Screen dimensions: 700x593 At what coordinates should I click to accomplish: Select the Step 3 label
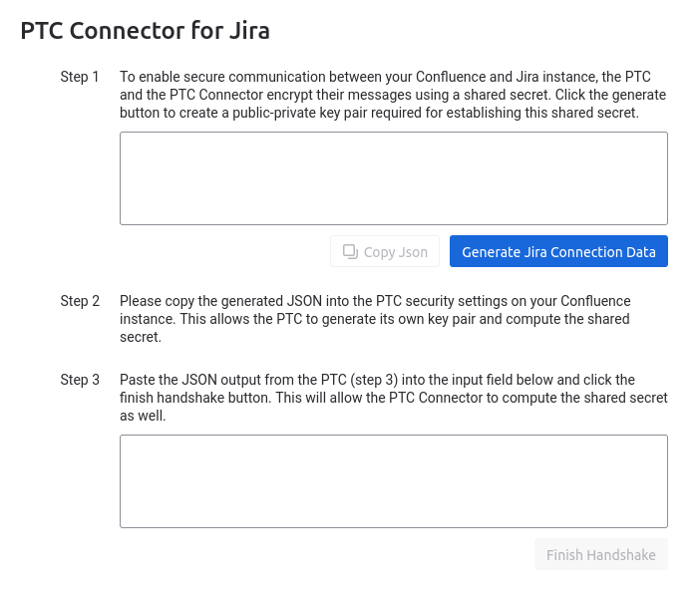80,380
